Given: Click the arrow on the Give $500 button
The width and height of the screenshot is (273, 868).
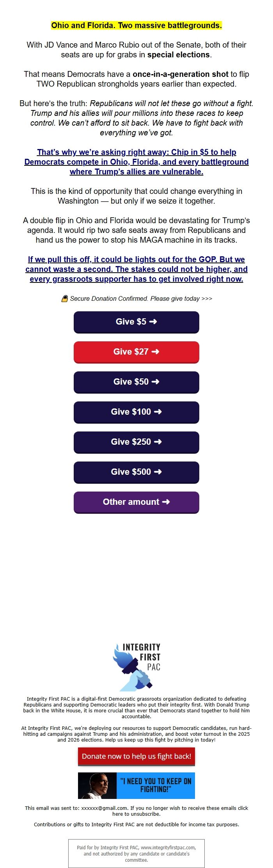Looking at the screenshot, I should point(158,472).
